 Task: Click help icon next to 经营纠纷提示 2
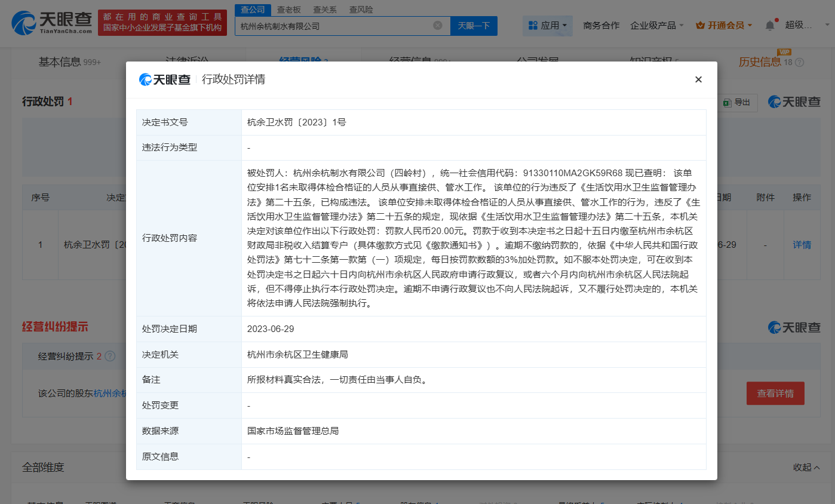point(109,357)
